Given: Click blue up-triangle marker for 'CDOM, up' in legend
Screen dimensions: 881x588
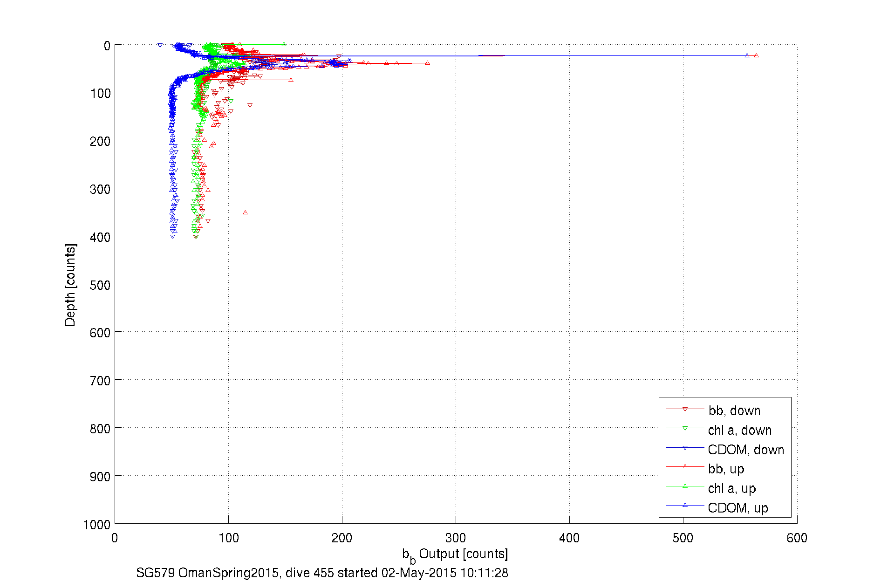Looking at the screenshot, I should [685, 505].
